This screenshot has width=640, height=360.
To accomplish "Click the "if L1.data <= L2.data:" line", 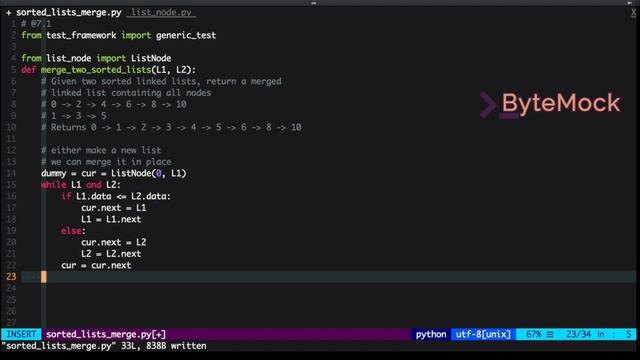I will coord(116,196).
